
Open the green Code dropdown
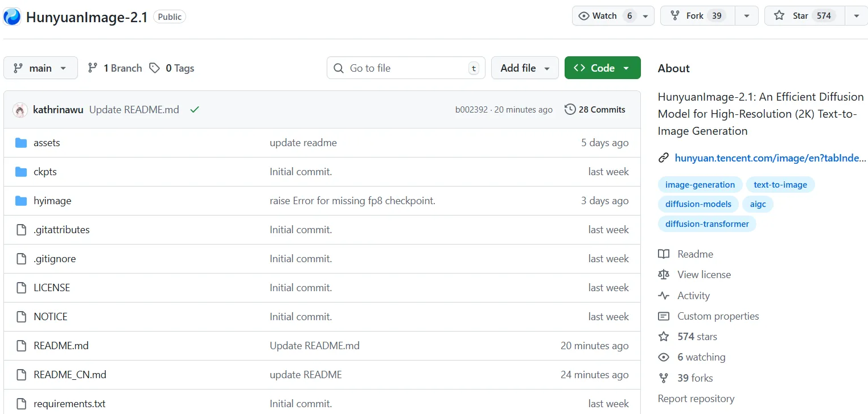tap(602, 68)
